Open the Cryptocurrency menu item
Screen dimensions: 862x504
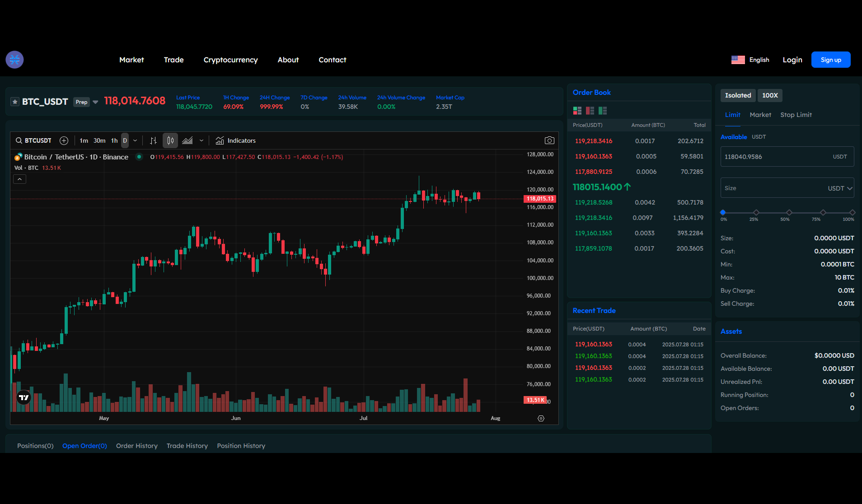pyautogui.click(x=230, y=60)
